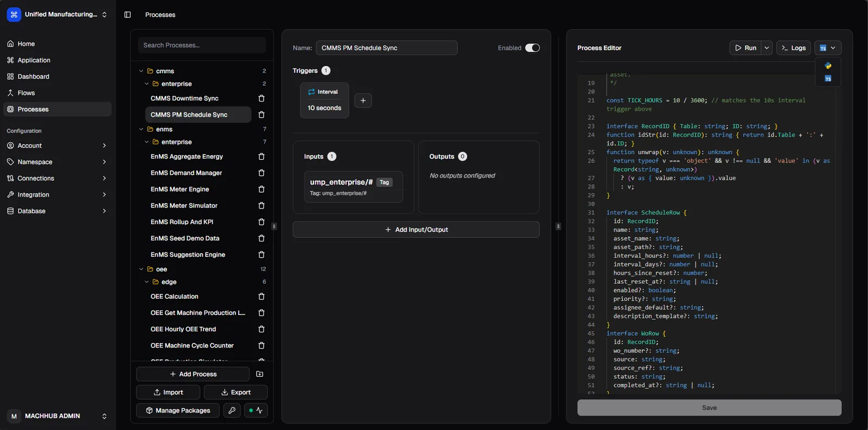
Task: Create a new folder icon beside Add Process
Action: coord(260,374)
